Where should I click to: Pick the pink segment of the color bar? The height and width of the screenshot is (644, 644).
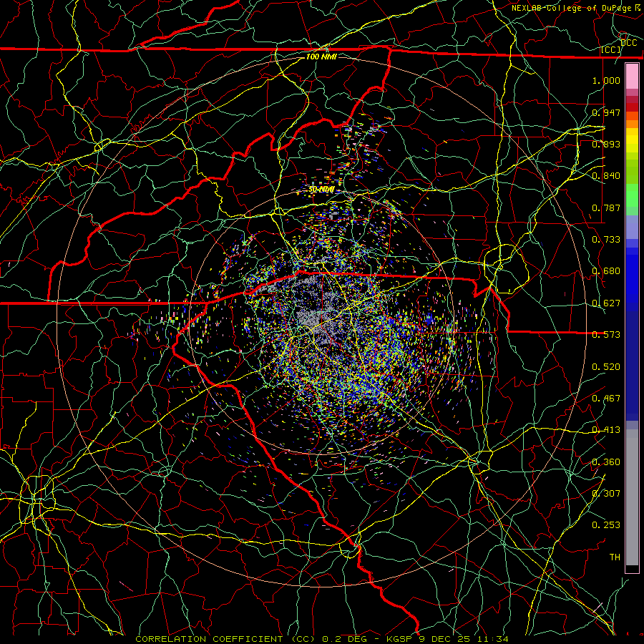(632, 77)
